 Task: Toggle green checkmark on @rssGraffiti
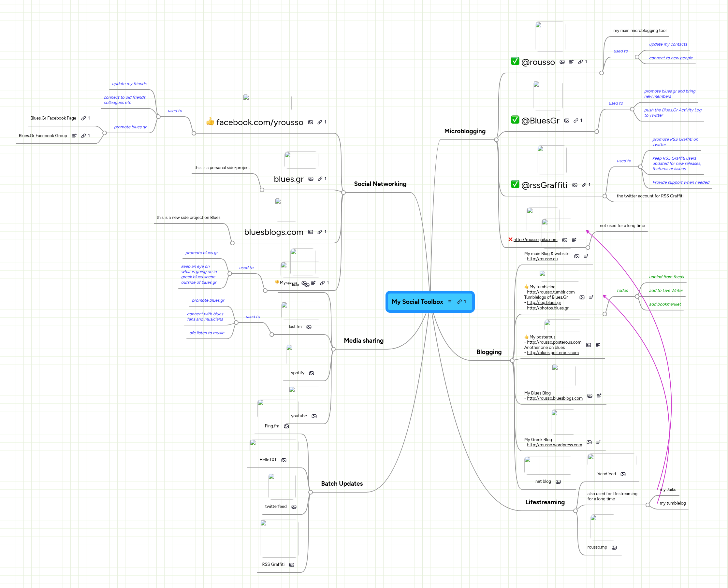point(515,184)
